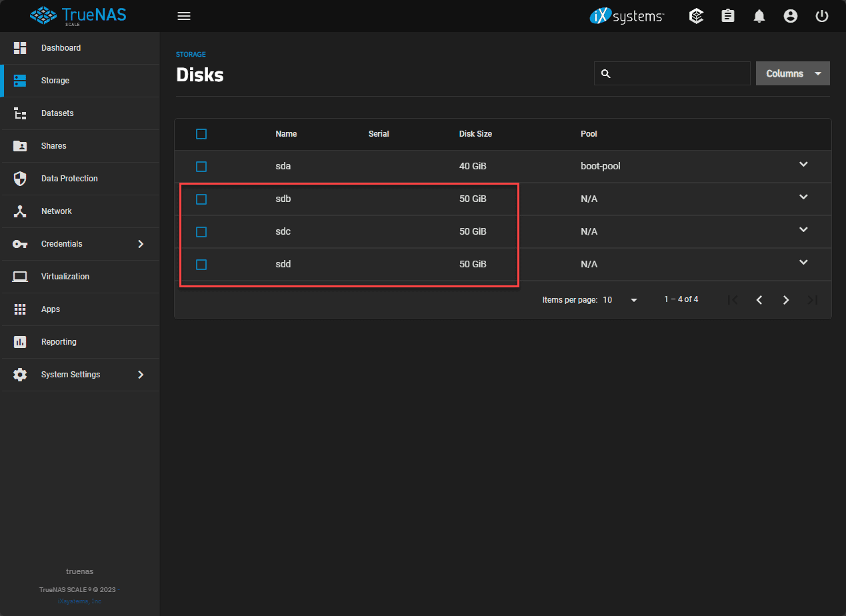Click the previous page arrow in paginator
Screen dimensions: 846x616
[759, 300]
